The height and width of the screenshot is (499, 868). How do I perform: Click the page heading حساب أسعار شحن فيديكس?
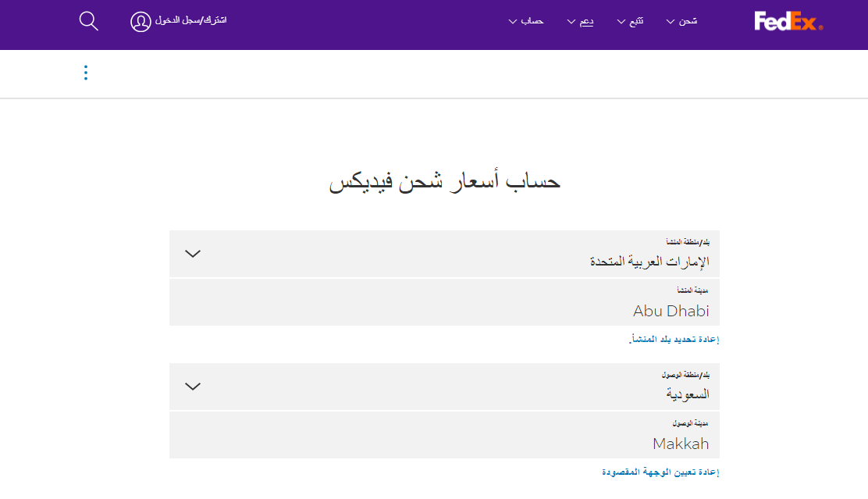(444, 182)
